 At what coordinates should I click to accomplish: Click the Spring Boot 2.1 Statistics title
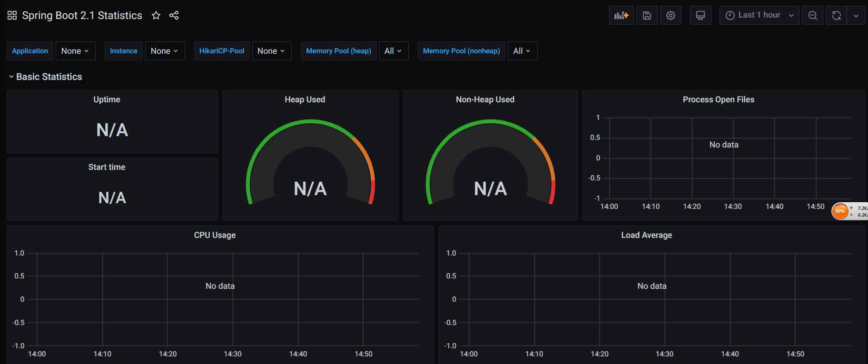click(82, 16)
